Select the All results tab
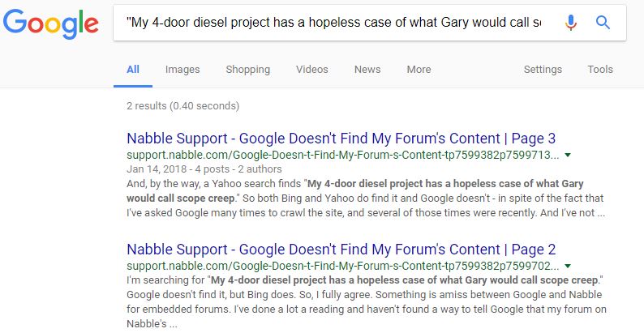The image size is (644, 333). pyautogui.click(x=133, y=70)
